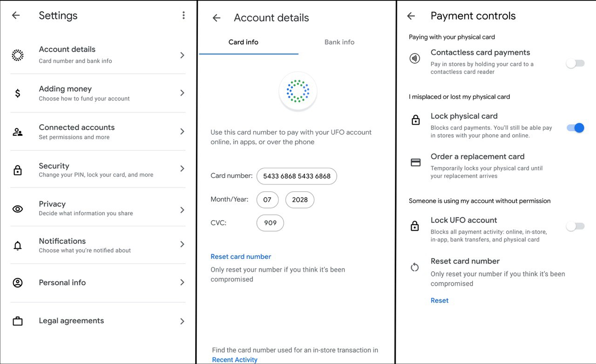Turn off the Lock physical card switch

click(x=575, y=128)
